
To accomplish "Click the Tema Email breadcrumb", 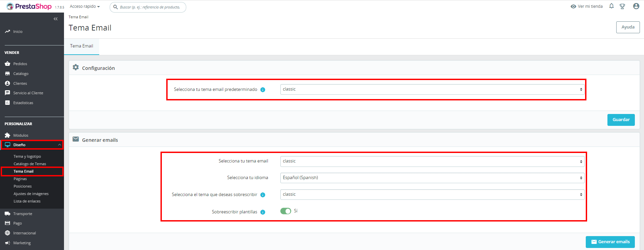I will coord(79,17).
